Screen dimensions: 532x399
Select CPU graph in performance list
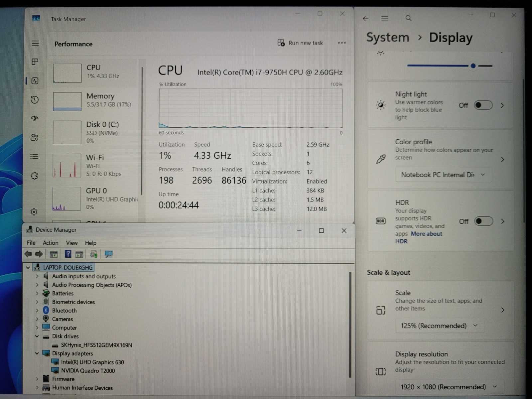pos(67,73)
